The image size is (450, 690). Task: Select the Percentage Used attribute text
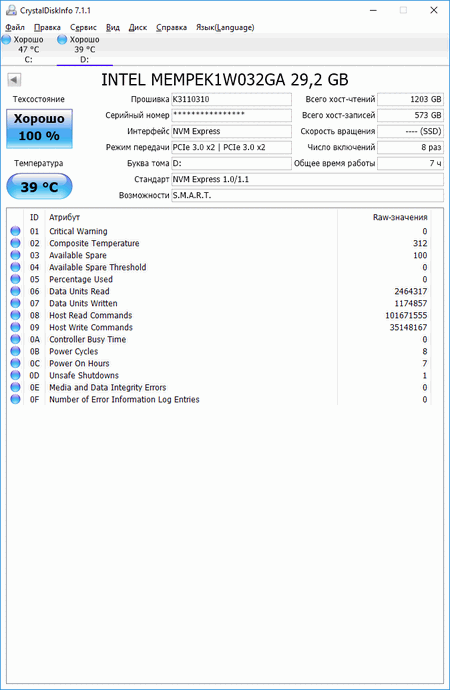pyautogui.click(x=81, y=279)
